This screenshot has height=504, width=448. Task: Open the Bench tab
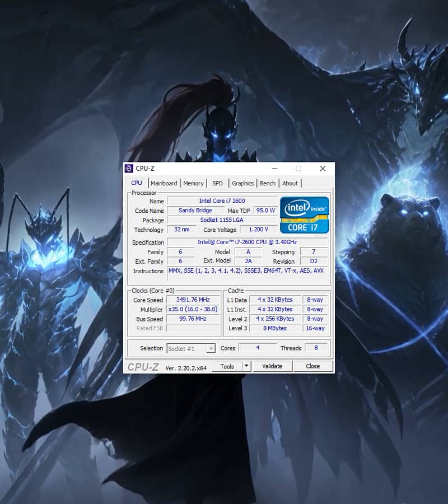[x=267, y=183]
